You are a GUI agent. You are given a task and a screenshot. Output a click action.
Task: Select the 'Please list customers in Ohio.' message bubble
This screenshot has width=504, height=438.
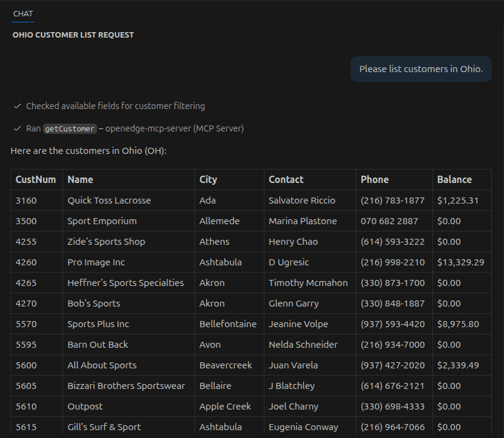pos(421,69)
